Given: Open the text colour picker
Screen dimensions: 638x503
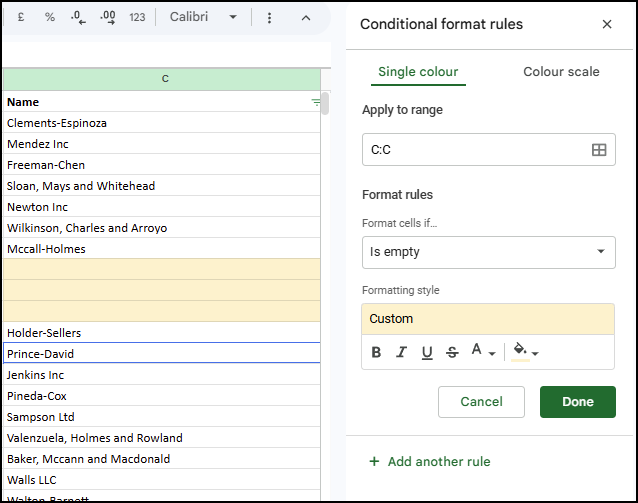Looking at the screenshot, I should (x=483, y=351).
